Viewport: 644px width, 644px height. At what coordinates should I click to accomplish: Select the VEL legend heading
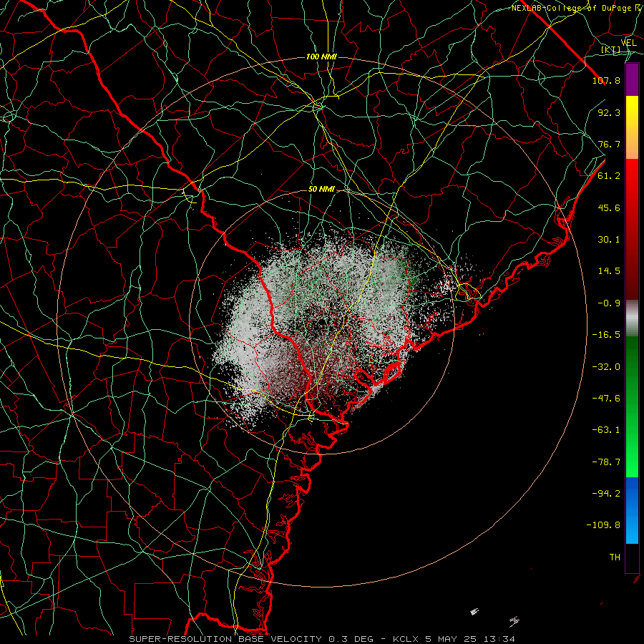pyautogui.click(x=629, y=43)
